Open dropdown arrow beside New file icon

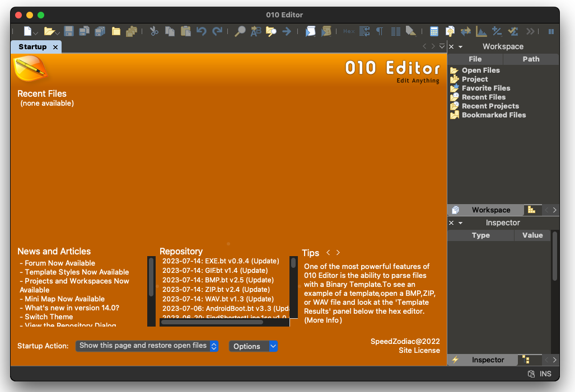[x=35, y=33]
